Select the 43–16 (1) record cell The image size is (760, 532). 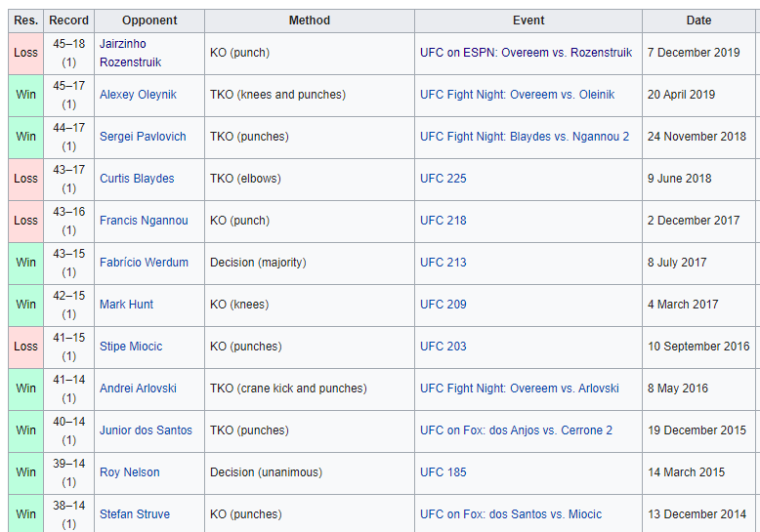(x=68, y=221)
